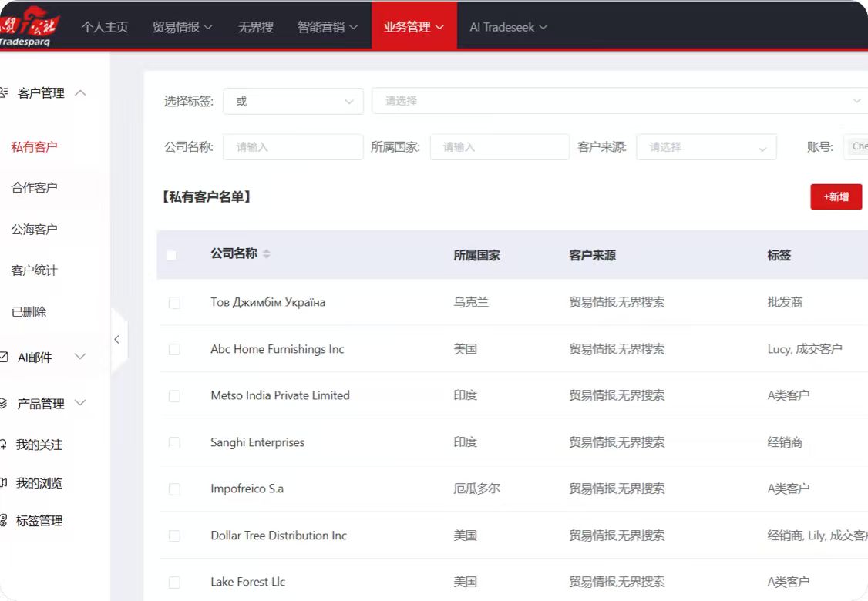This screenshot has height=601, width=868.
Task: Click the Tradesparq logo
Action: 29,26
